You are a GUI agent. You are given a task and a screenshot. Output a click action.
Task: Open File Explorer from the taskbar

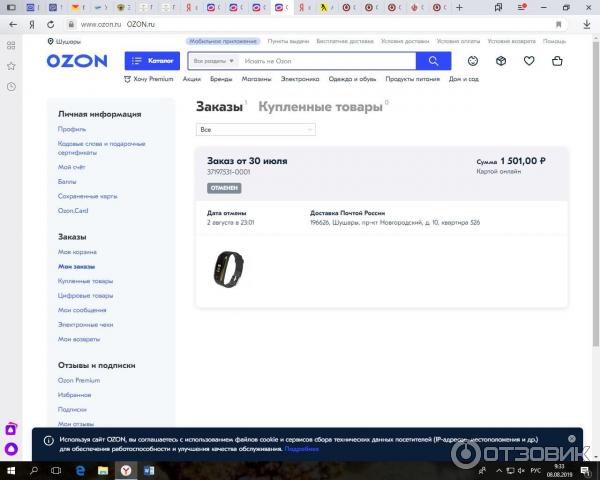click(x=103, y=471)
